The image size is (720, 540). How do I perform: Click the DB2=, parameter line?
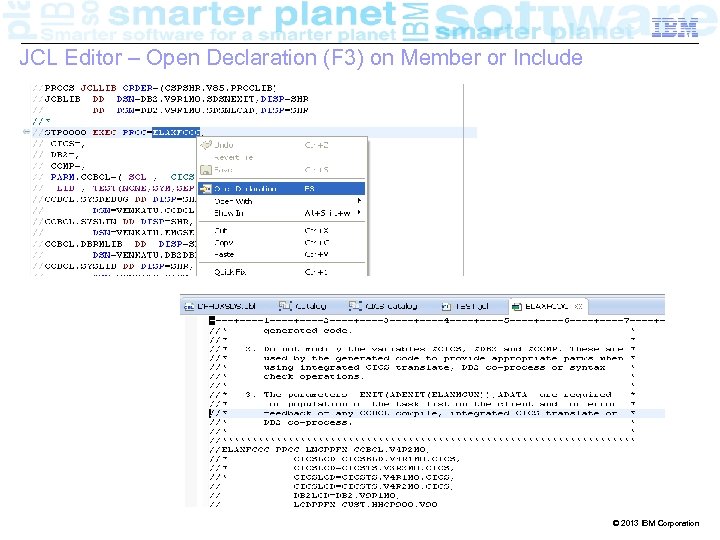click(56, 155)
